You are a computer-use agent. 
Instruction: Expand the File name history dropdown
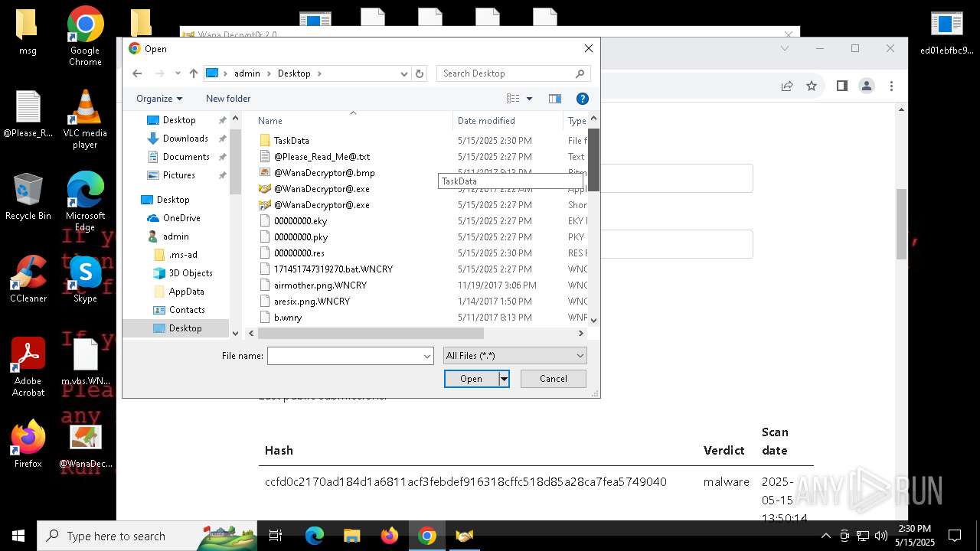427,356
